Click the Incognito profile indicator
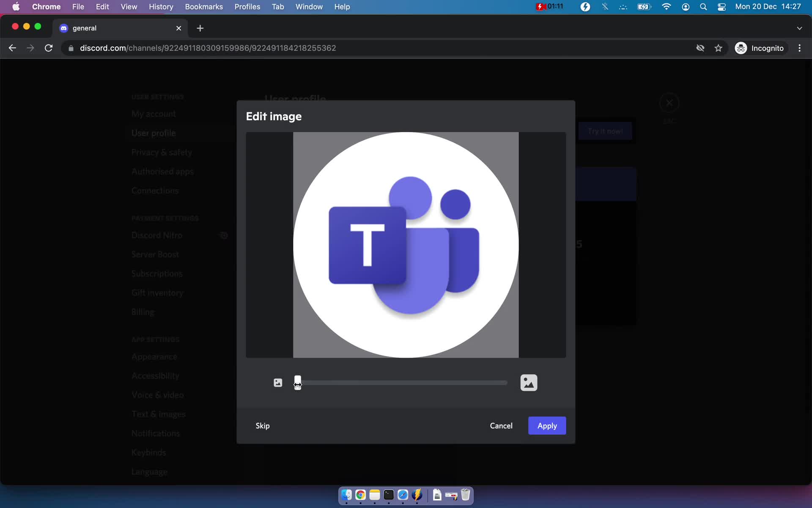This screenshot has width=812, height=508. [760, 48]
